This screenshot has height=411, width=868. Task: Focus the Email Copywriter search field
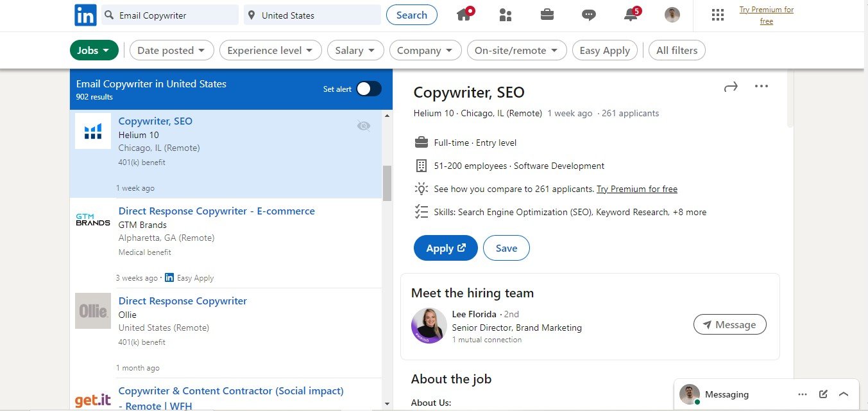click(170, 15)
